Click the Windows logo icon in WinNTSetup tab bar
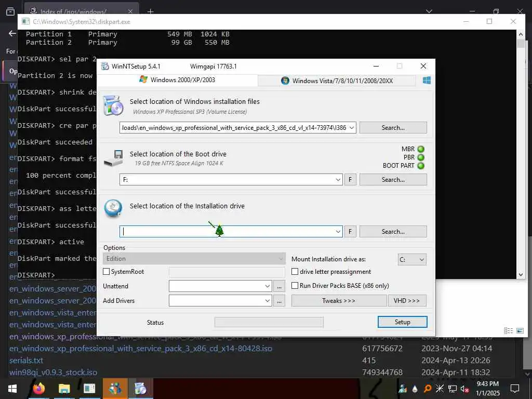 point(427,81)
